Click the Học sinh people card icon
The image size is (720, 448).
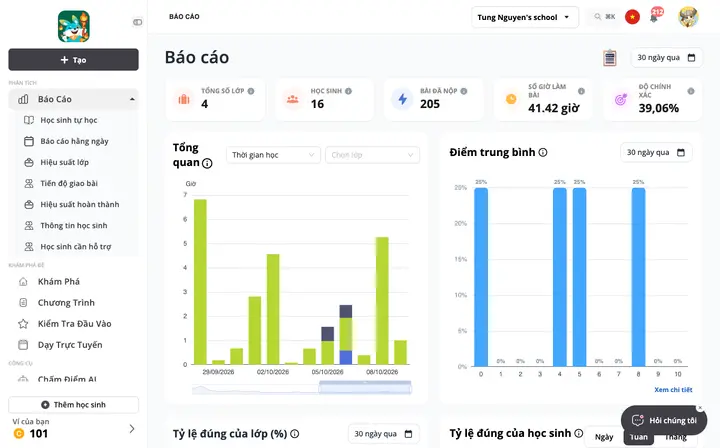coord(292,99)
